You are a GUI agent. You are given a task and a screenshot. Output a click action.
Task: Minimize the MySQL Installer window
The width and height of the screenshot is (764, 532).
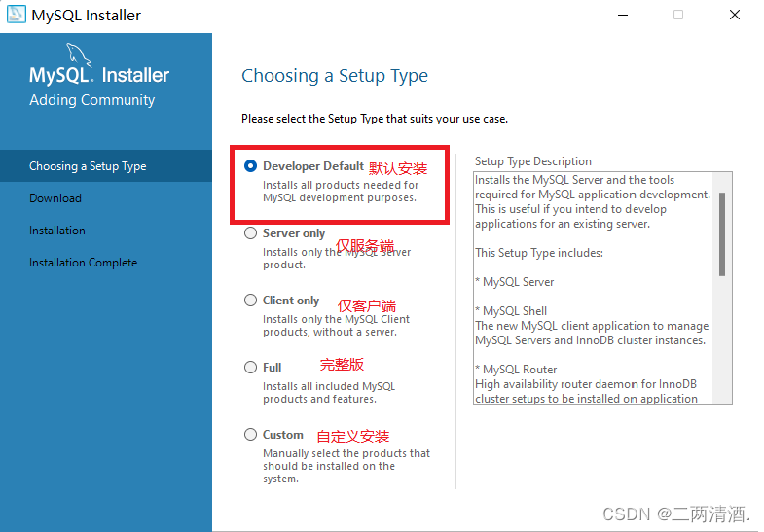tap(623, 16)
